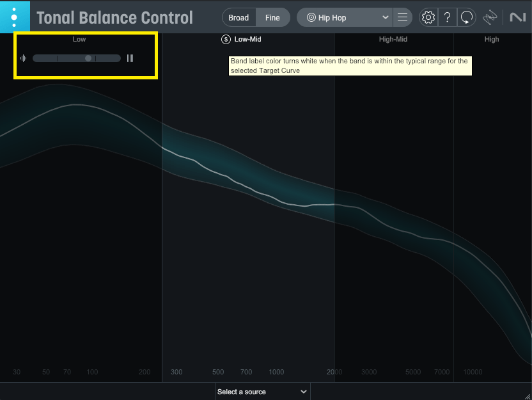Click the waveform icon left of Low slider

24,58
